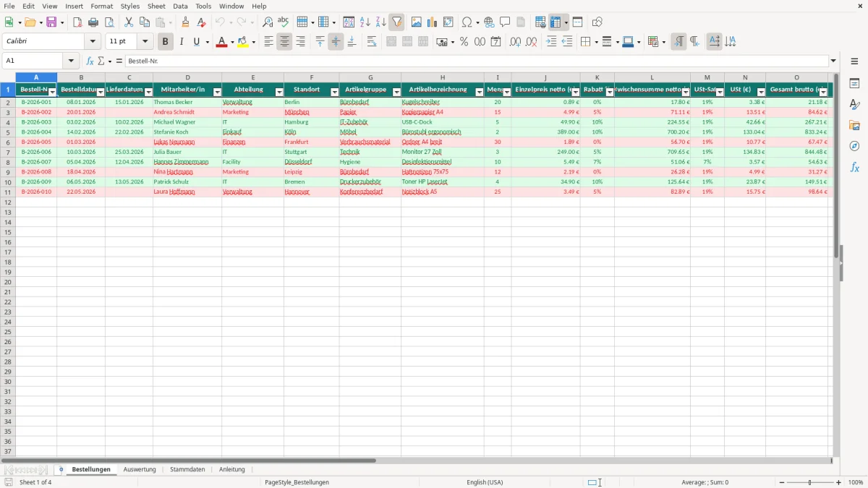Open the Name Box dropdown
868x488 pixels.
click(71, 61)
